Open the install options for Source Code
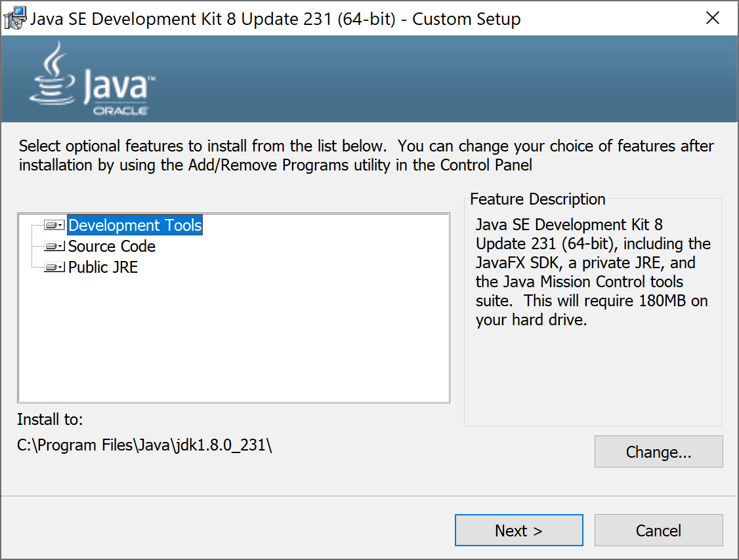739x560 pixels. [60, 246]
